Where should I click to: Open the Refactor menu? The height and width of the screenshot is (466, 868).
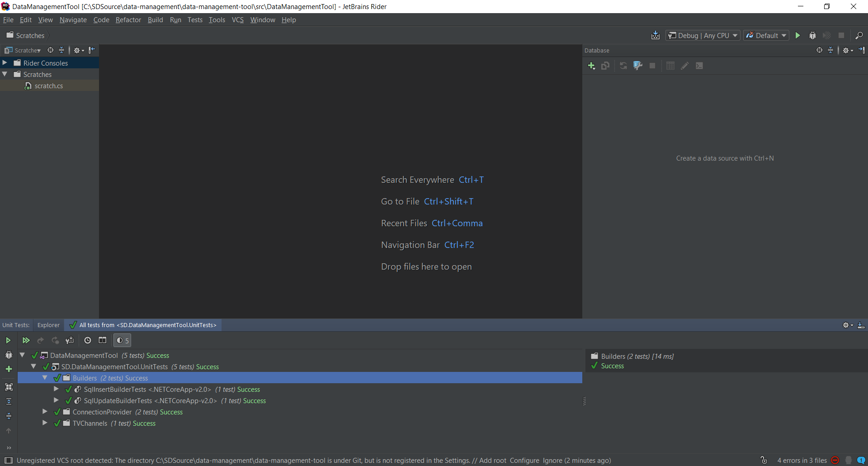tap(128, 20)
